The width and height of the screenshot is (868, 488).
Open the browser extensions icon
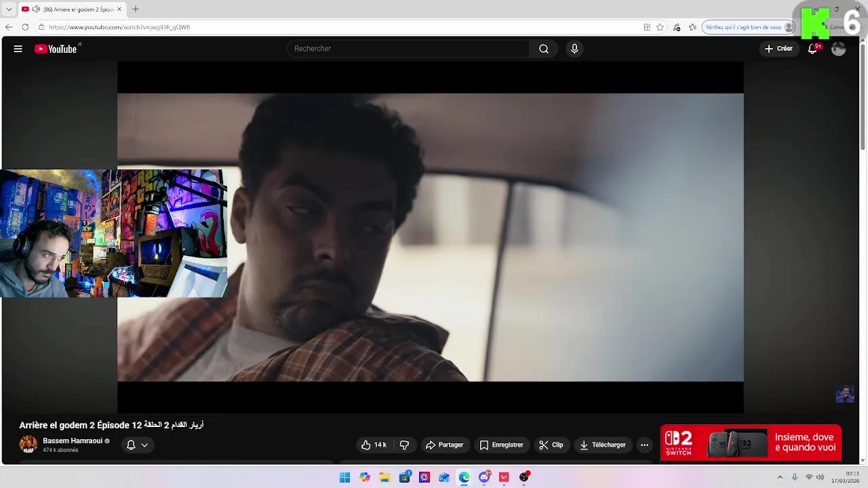(x=677, y=27)
